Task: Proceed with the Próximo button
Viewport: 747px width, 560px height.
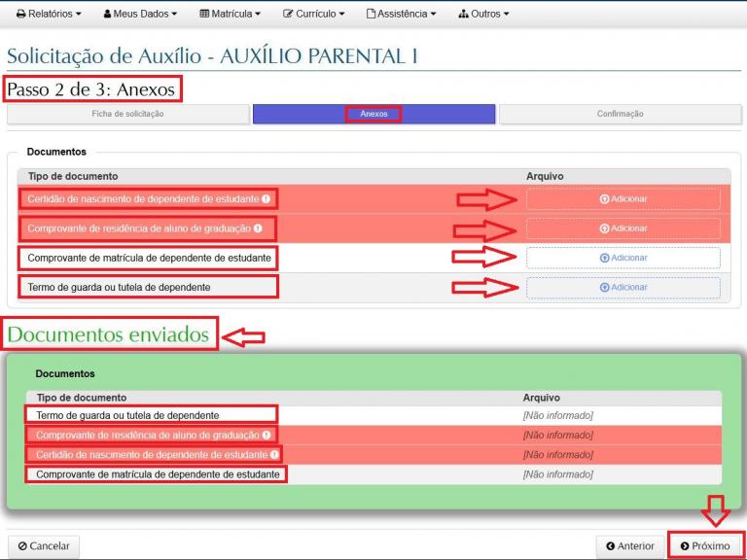Action: pos(706,546)
